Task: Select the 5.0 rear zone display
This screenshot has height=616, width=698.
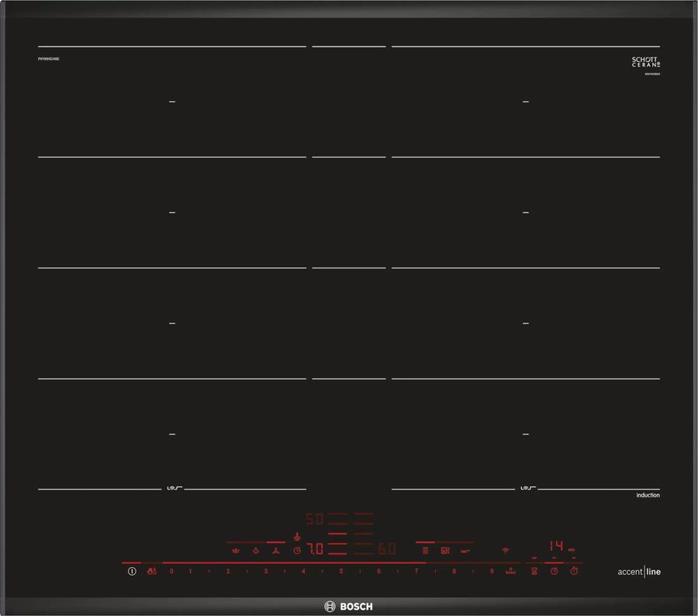Action: (313, 519)
